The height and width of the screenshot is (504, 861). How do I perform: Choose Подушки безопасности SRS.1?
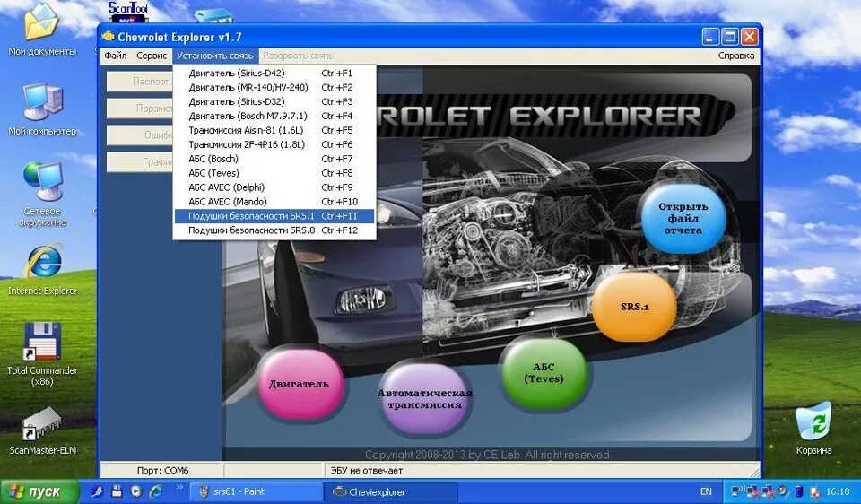pos(274,216)
